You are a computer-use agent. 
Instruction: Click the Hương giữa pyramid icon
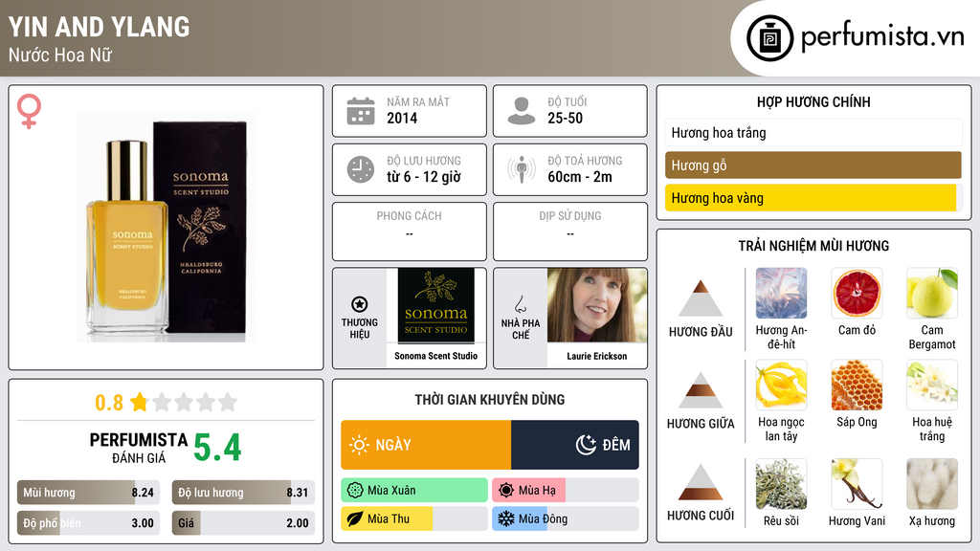tap(701, 390)
